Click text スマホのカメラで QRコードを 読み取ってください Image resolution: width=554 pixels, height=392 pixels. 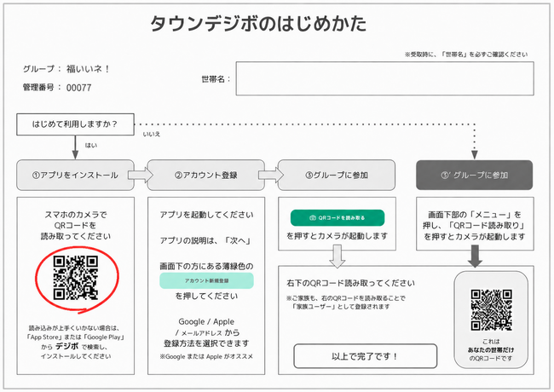[x=76, y=225]
